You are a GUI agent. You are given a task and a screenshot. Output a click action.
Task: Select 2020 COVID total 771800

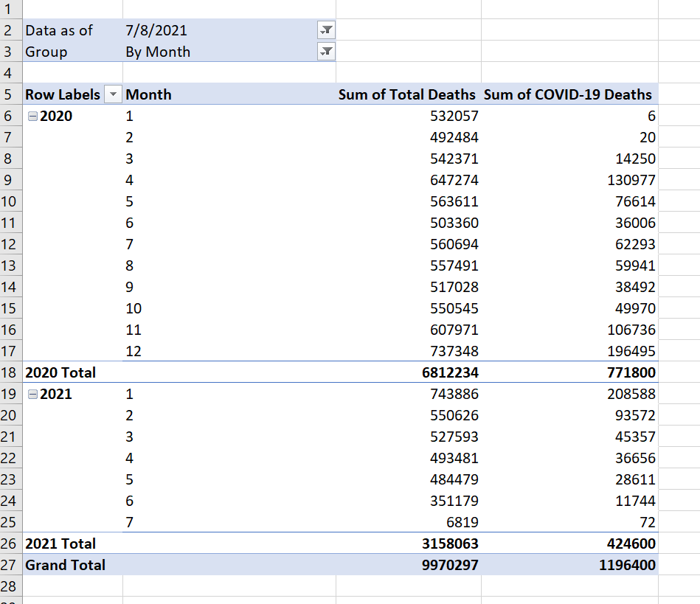569,372
